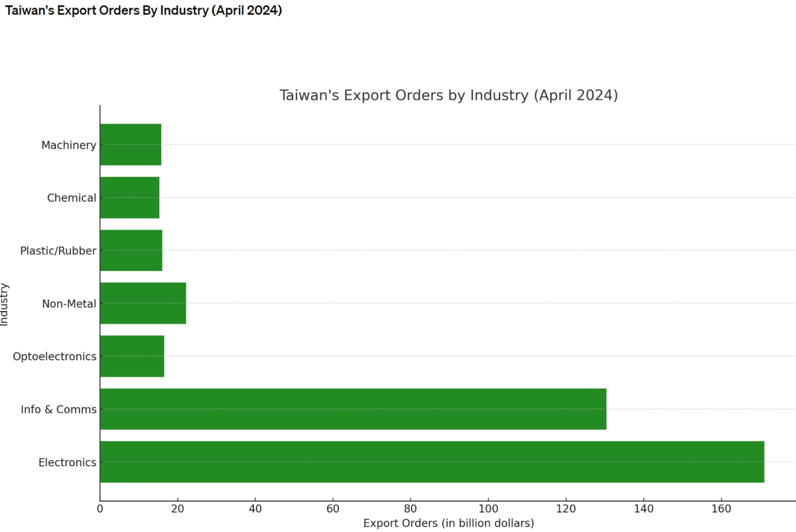Click the 160 tick on the x-axis
Screen dimensions: 796x532
pyautogui.click(x=721, y=509)
